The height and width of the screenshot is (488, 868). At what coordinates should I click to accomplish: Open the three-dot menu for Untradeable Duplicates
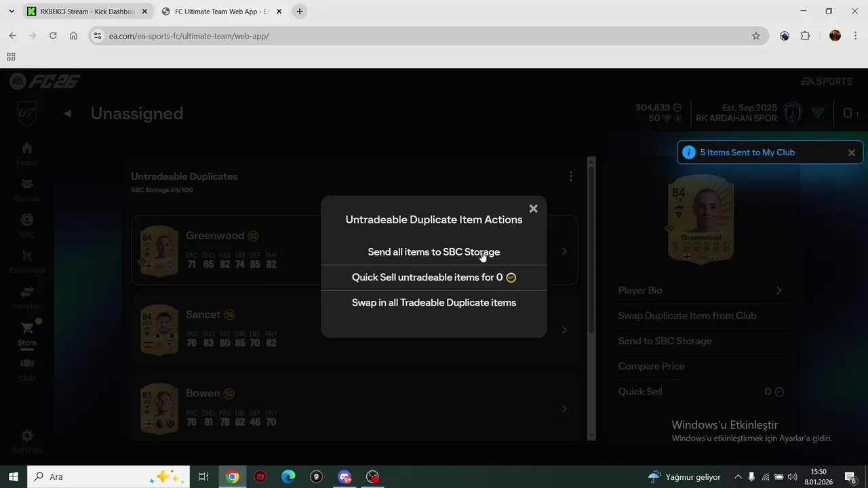tap(571, 176)
